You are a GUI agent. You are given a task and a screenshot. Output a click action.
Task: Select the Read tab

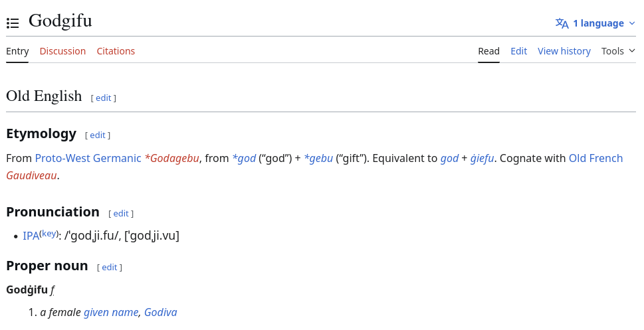pos(488,51)
